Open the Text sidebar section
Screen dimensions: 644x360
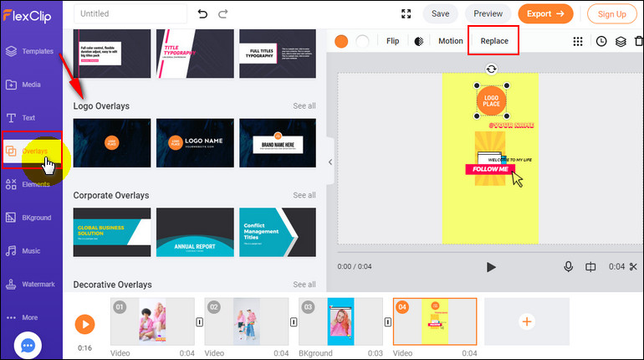21,118
